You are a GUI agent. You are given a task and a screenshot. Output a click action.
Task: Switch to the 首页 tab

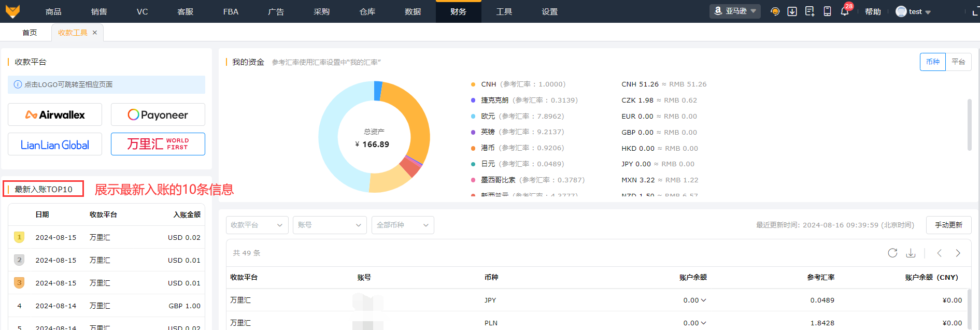pos(30,33)
